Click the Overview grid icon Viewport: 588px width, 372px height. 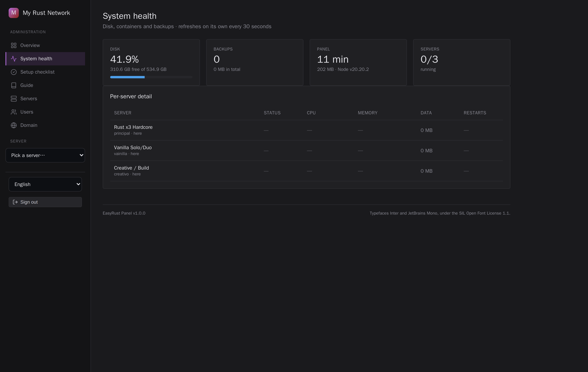[x=14, y=45]
